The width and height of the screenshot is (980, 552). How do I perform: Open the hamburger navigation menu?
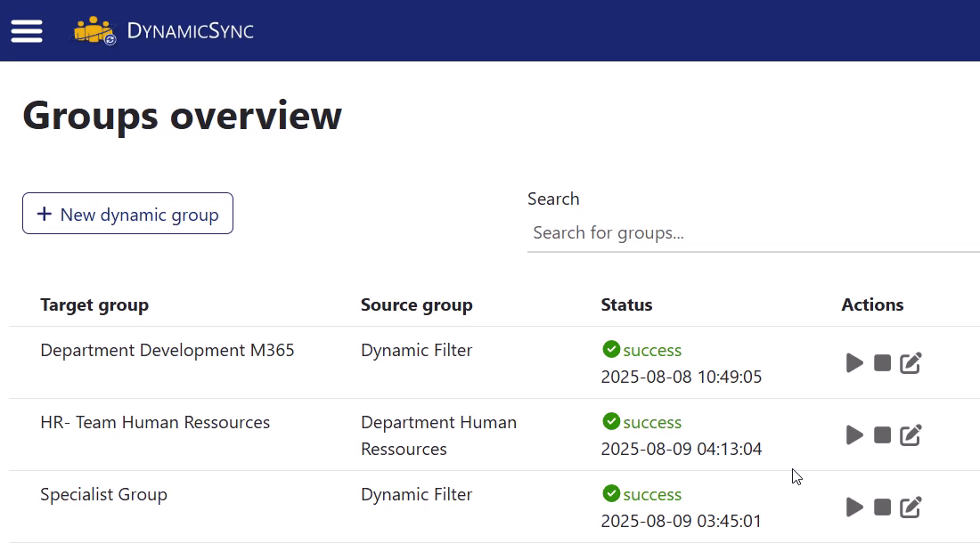27,30
